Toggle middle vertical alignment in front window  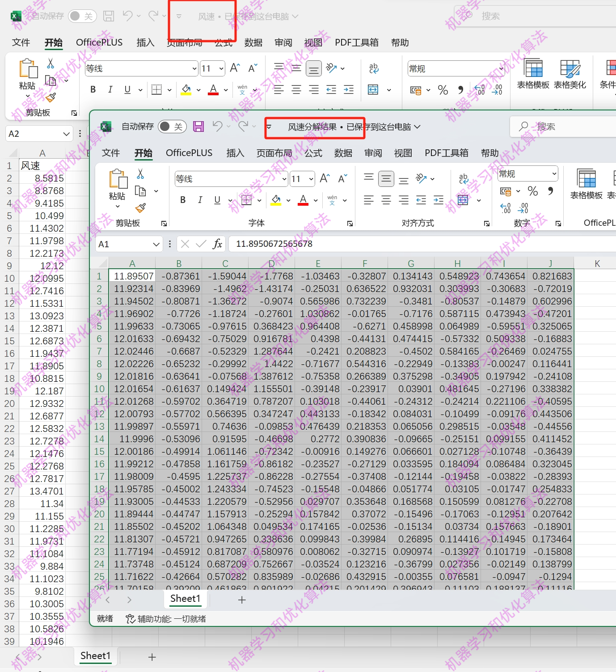point(386,179)
